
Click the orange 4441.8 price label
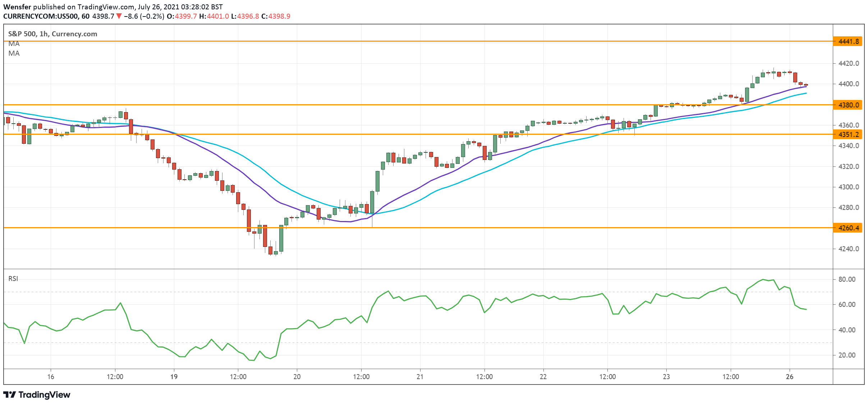(848, 41)
